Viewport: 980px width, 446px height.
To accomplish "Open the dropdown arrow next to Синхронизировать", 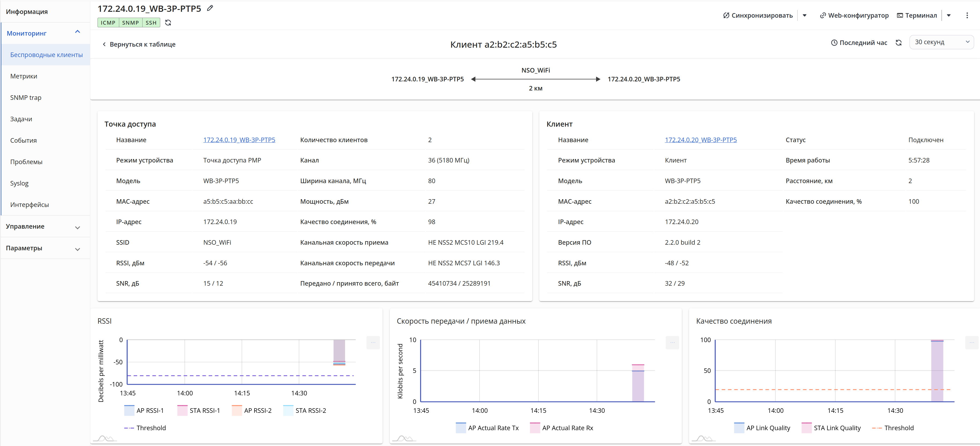I will pyautogui.click(x=805, y=16).
